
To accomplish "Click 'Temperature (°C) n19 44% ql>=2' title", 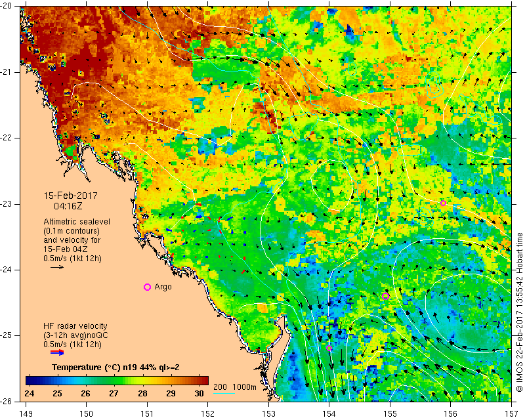I will pos(115,367).
